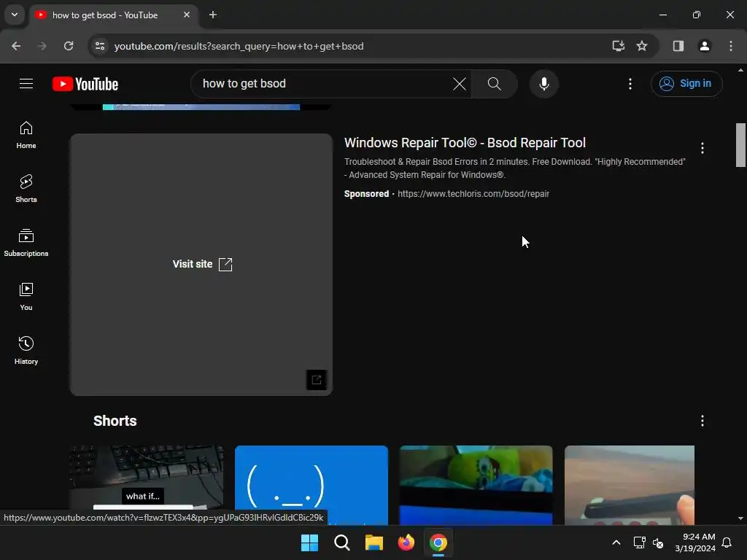Click Visit site on the ad

click(202, 264)
